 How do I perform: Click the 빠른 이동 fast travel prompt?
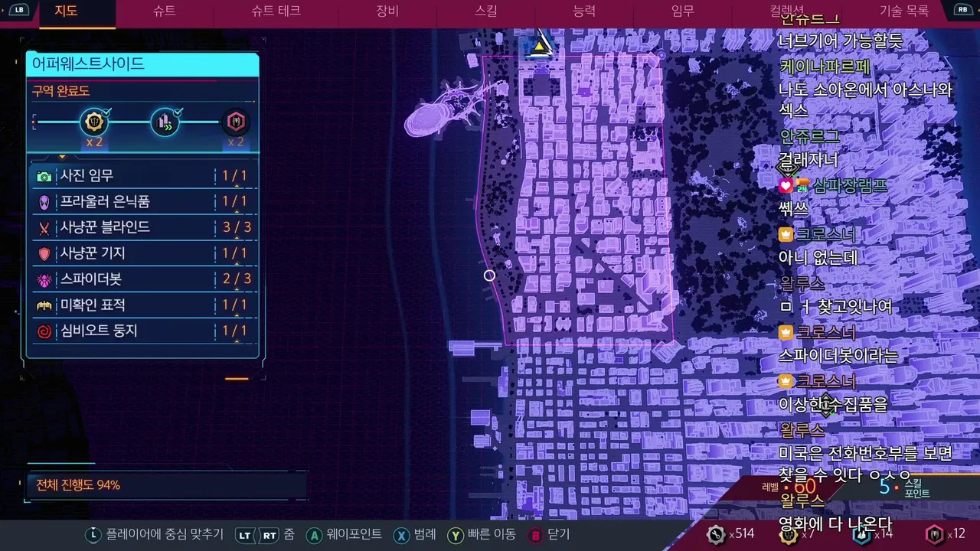coord(492,535)
